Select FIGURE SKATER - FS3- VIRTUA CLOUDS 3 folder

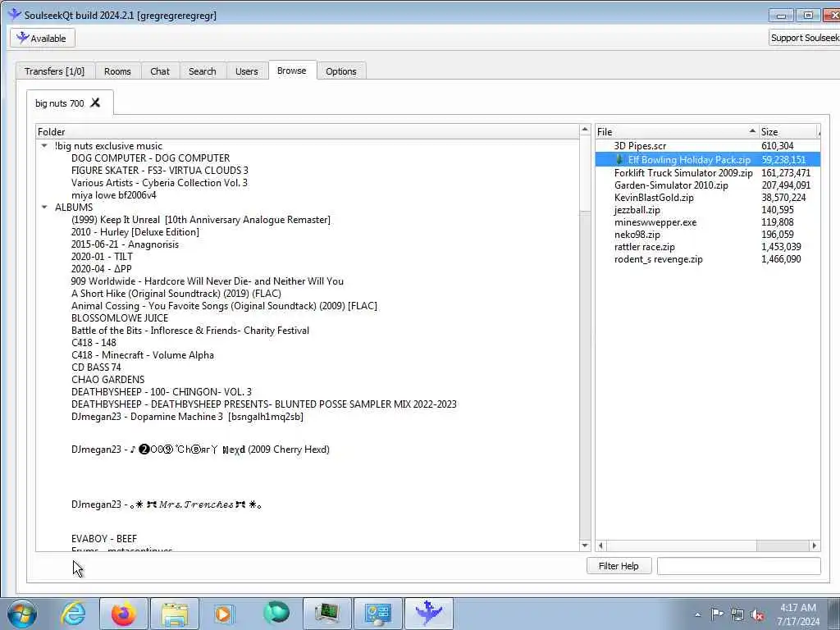point(160,171)
